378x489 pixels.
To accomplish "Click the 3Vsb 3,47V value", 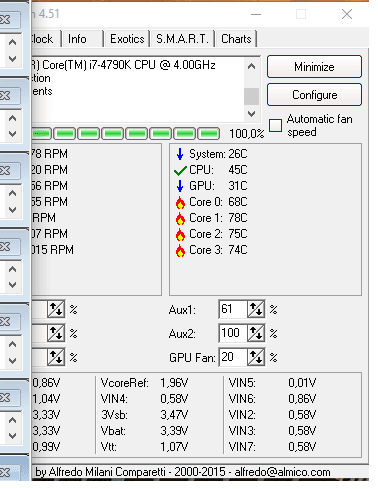I will [x=174, y=415].
